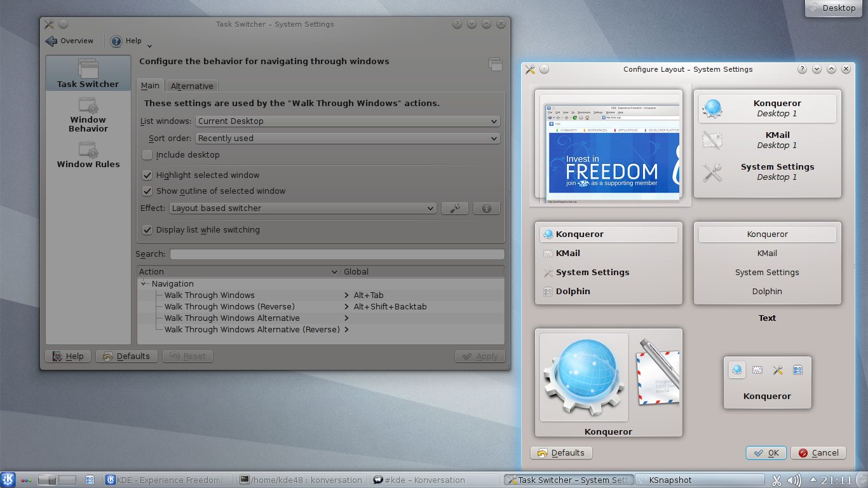
Task: Click the Action column header sort arrow
Action: [335, 272]
